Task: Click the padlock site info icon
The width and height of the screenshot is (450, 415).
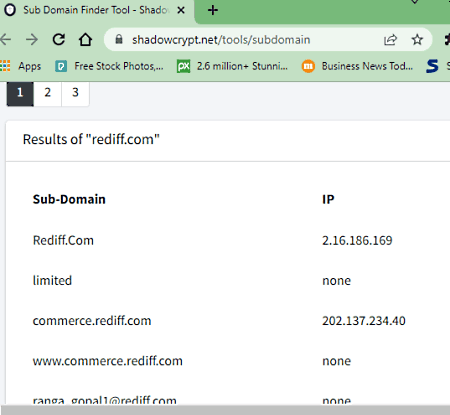Action: tap(119, 40)
